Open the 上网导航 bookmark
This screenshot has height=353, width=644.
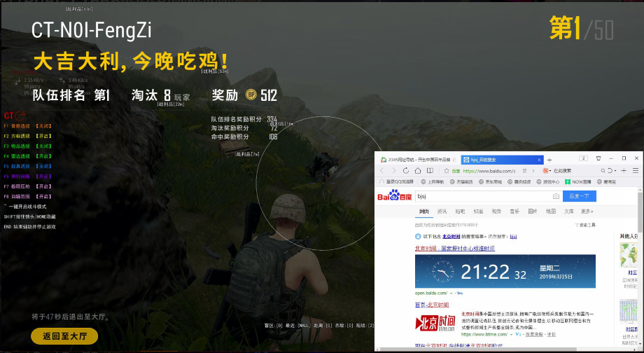pos(433,181)
